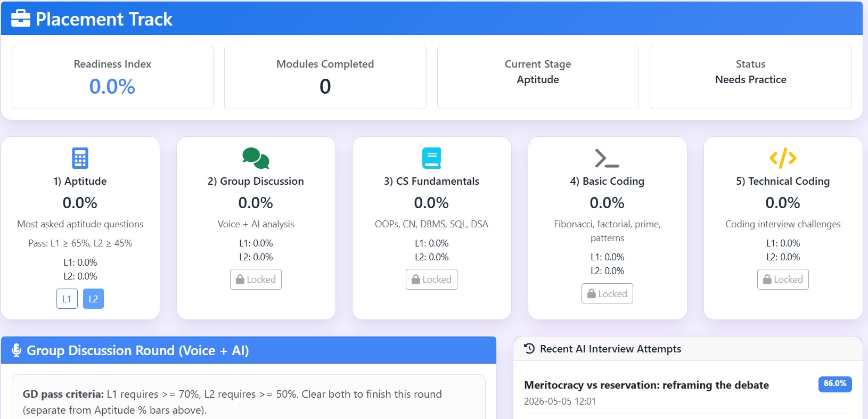Click the Aptitude calculator icon

click(80, 158)
